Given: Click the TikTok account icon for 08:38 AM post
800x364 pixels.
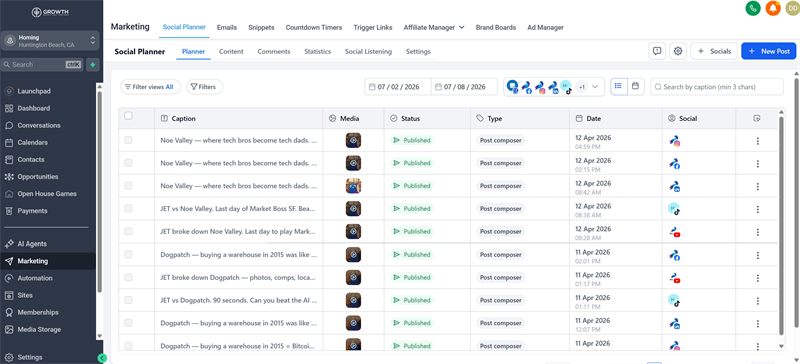Looking at the screenshot, I should click(674, 209).
